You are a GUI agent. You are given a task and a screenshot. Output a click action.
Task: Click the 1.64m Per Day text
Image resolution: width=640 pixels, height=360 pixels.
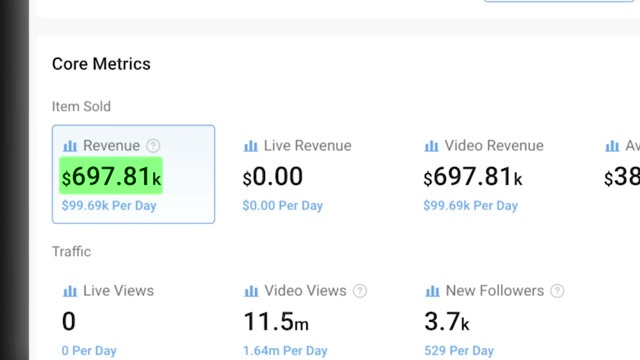pos(285,351)
